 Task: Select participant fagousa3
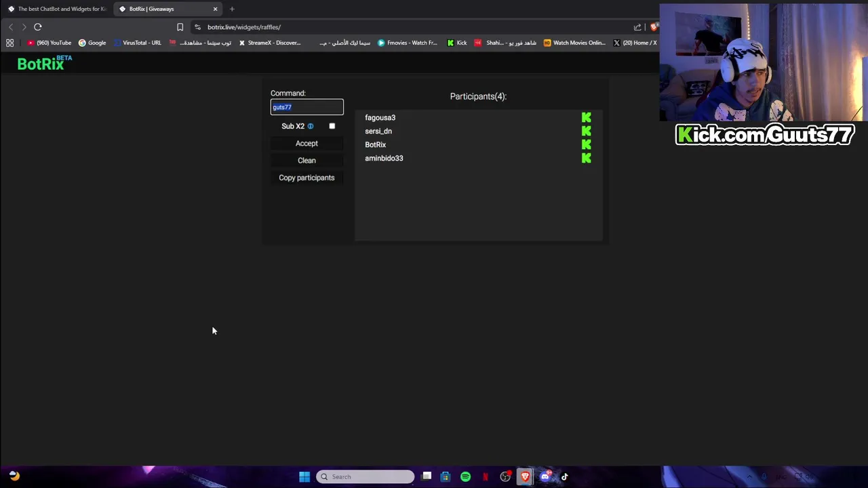380,118
